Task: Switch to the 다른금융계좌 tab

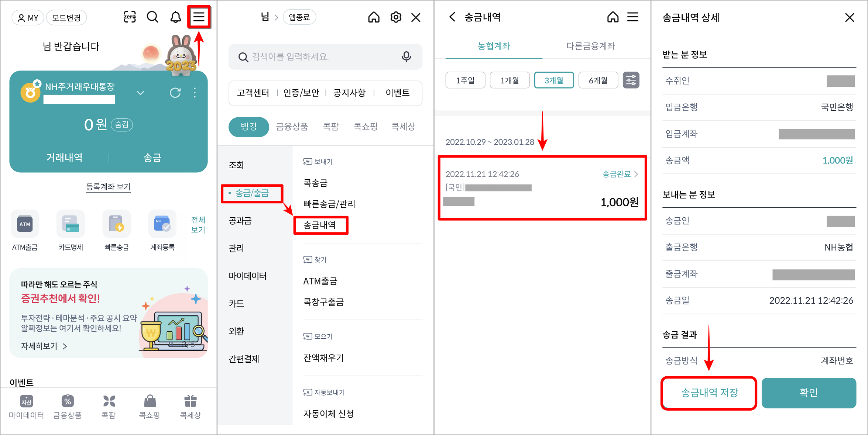Action: pyautogui.click(x=590, y=46)
